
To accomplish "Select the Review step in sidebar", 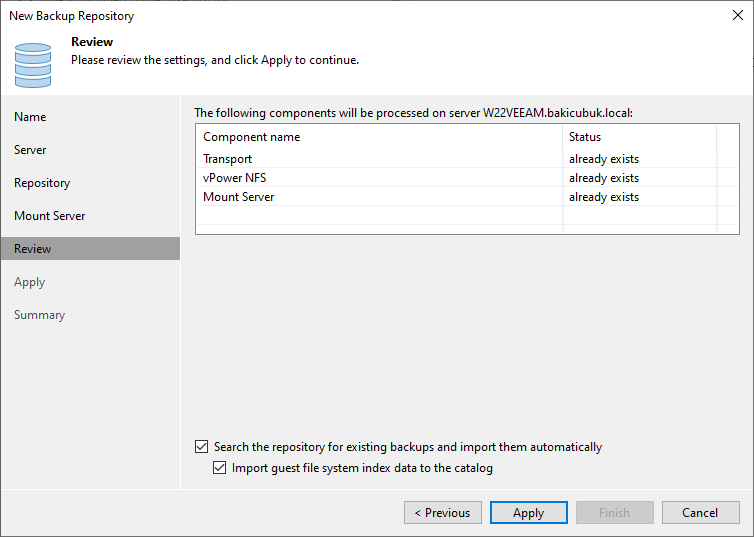I will (x=33, y=249).
